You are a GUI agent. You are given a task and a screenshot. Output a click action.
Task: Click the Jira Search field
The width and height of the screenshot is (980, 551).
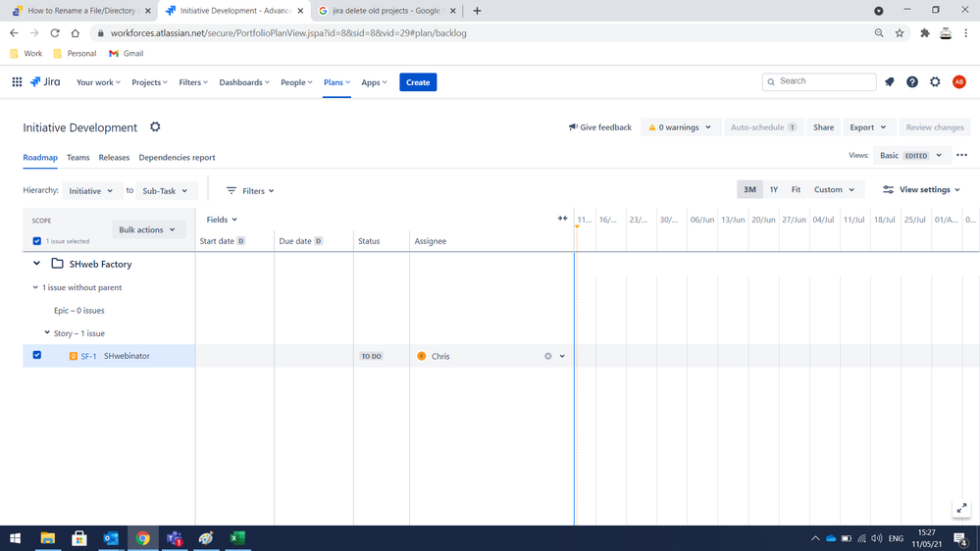click(819, 81)
